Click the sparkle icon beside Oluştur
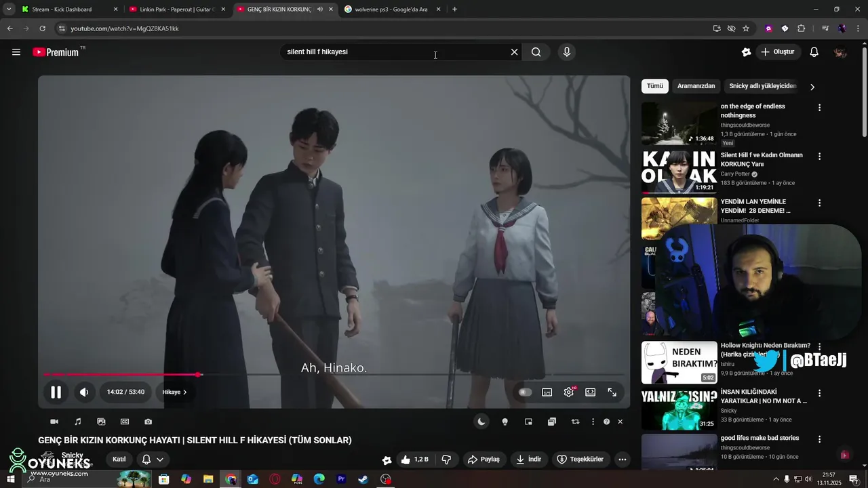The image size is (868, 488). [x=746, y=52]
